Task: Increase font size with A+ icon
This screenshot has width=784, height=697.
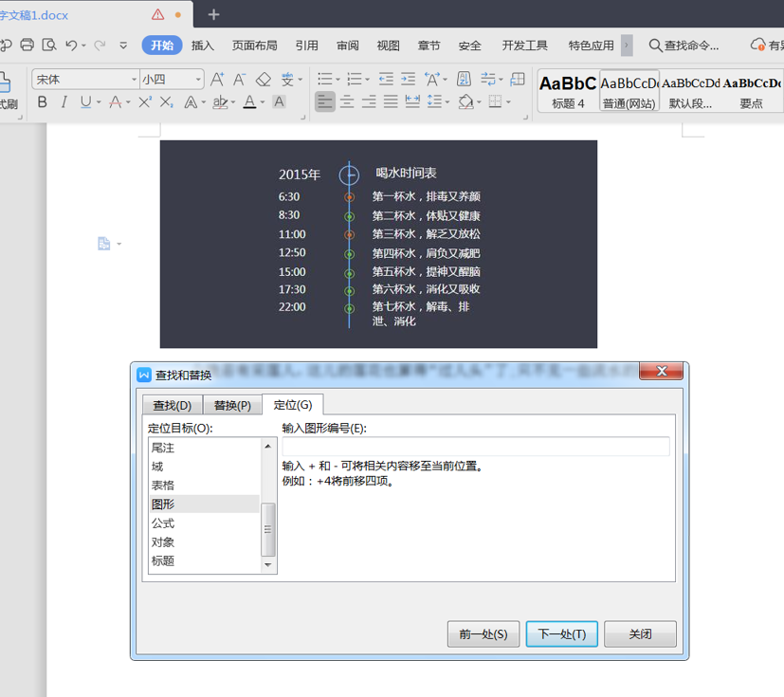Action: click(217, 80)
